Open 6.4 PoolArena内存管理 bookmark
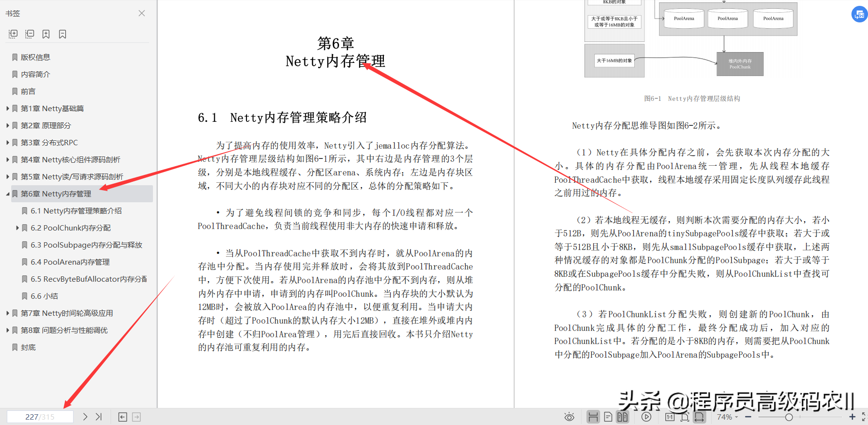This screenshot has height=425, width=868. click(x=70, y=262)
